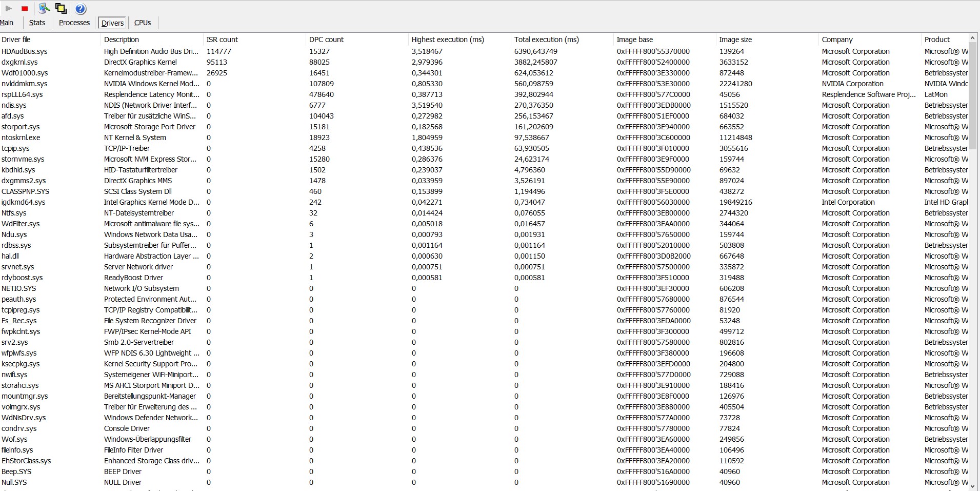Switch to the Stats tab
Viewport: 980px width, 491px height.
pyautogui.click(x=37, y=23)
